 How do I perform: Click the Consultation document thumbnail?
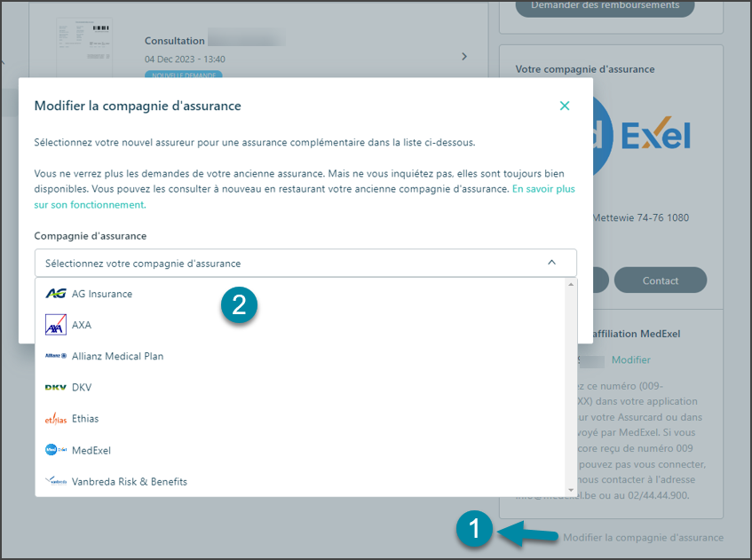tap(84, 47)
